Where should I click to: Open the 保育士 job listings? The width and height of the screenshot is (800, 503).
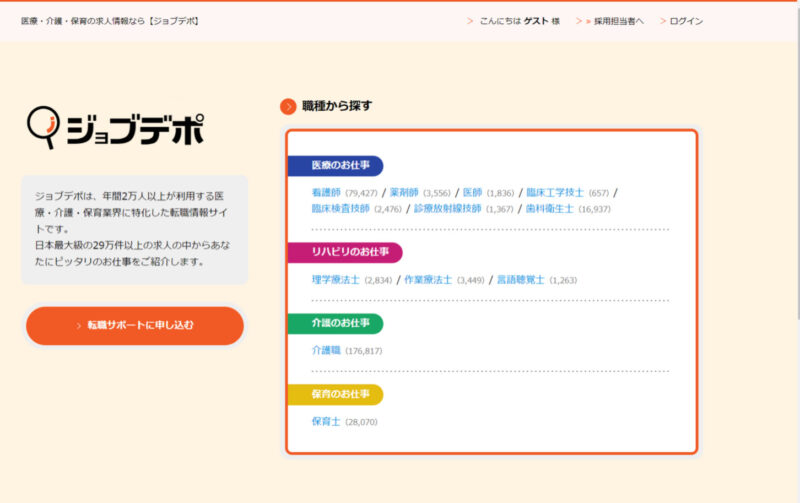pos(326,421)
